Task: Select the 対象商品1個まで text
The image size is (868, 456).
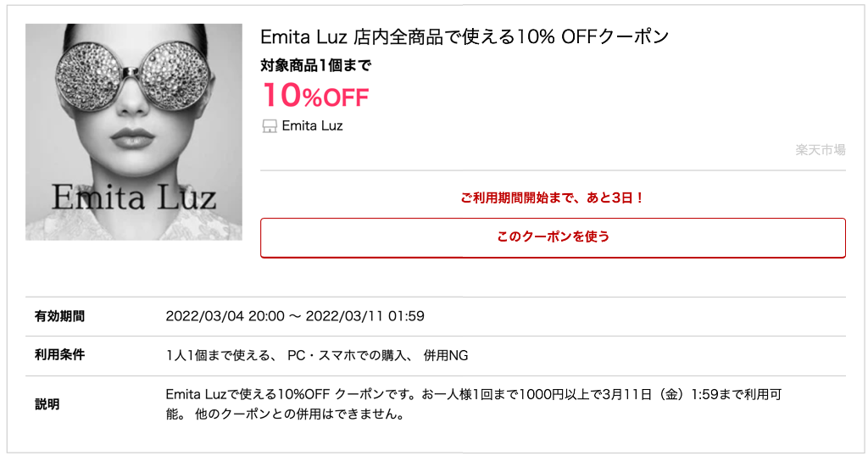Action: click(315, 64)
